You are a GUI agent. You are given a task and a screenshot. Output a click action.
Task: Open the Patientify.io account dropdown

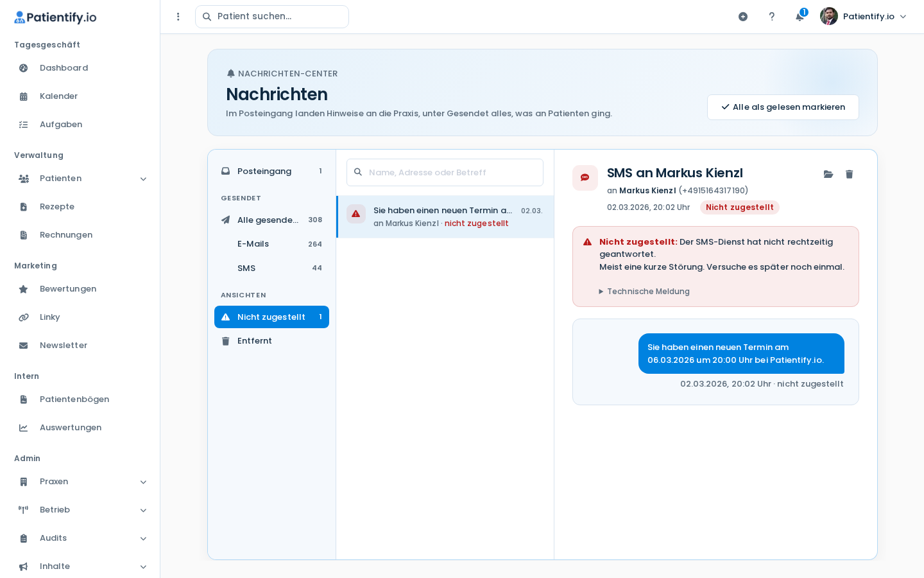pos(864,17)
